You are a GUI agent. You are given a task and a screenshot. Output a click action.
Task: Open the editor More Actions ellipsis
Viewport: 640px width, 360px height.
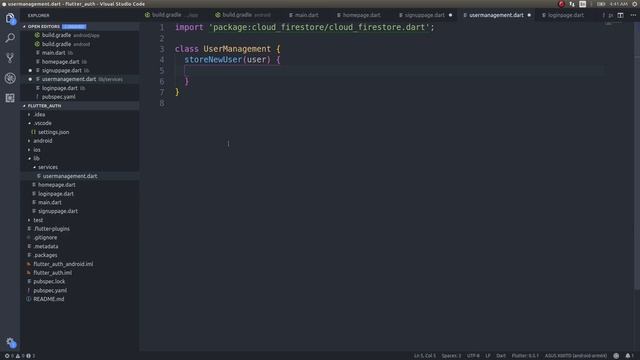633,15
